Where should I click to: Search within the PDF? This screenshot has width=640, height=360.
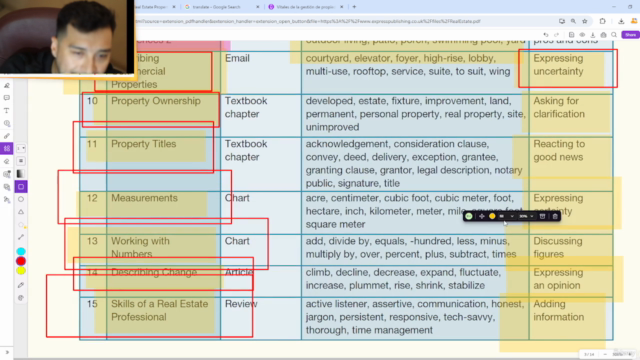point(614,35)
